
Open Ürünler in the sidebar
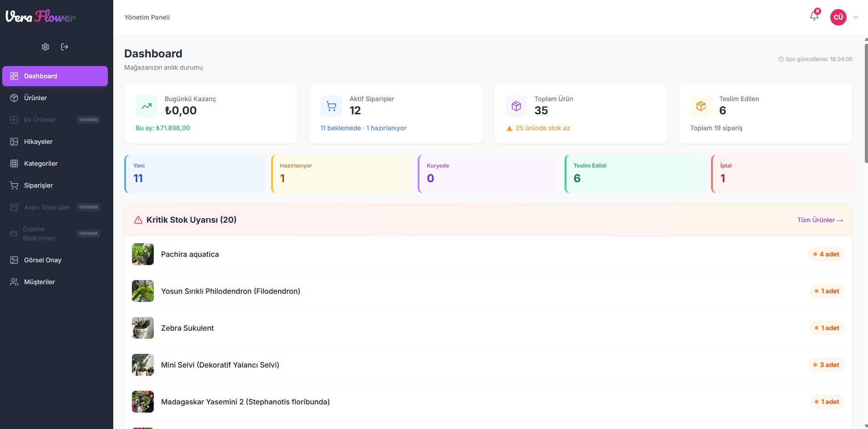click(35, 98)
